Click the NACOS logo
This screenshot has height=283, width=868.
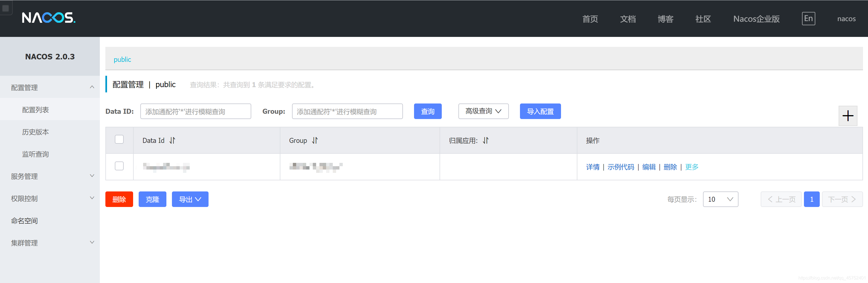pyautogui.click(x=48, y=17)
